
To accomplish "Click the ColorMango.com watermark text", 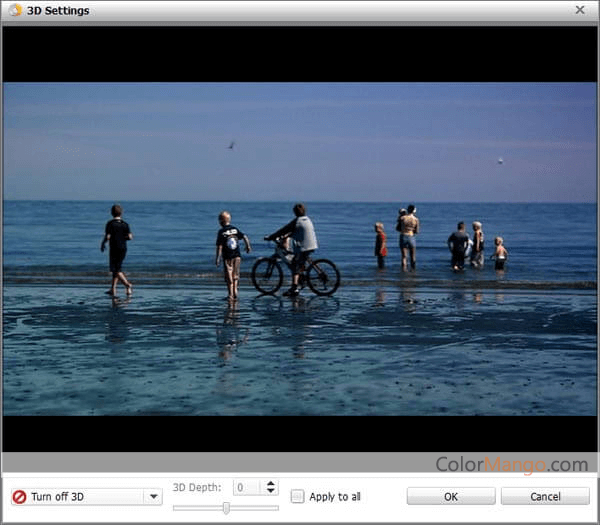I will click(x=511, y=464).
